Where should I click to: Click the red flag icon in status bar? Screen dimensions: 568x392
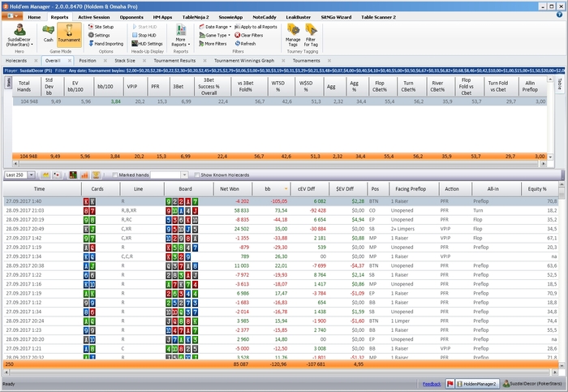(x=450, y=384)
